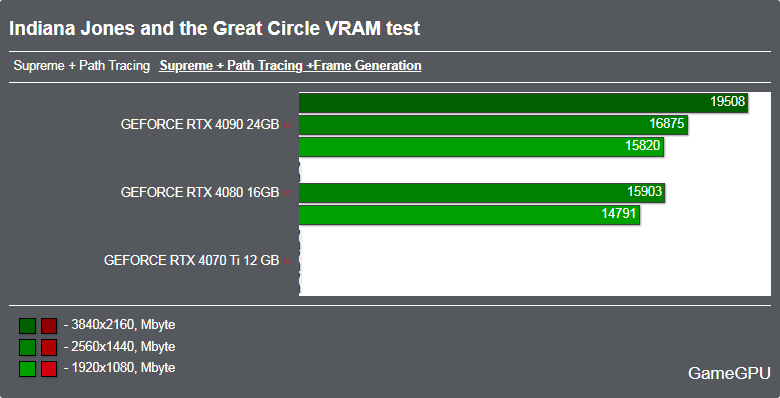The width and height of the screenshot is (780, 398).
Task: Click the bright green 1920x1080 legend swatch
Action: click(x=27, y=369)
